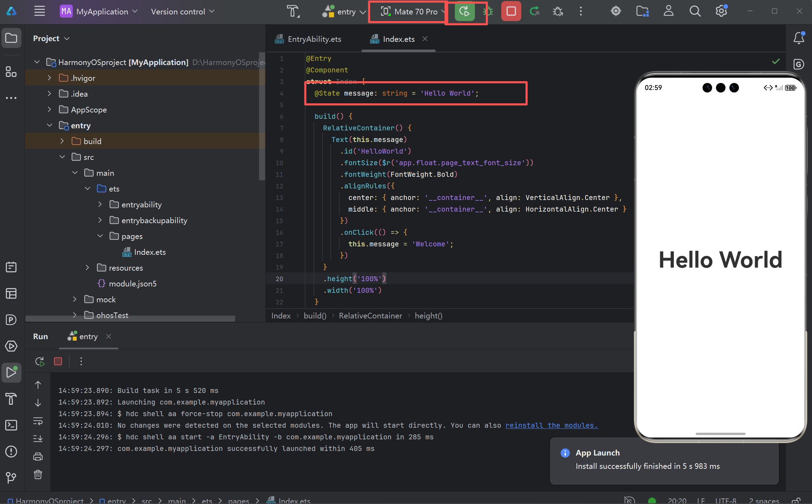Click the Search Everywhere magnifier icon
This screenshot has height=504, width=812.
(x=695, y=12)
